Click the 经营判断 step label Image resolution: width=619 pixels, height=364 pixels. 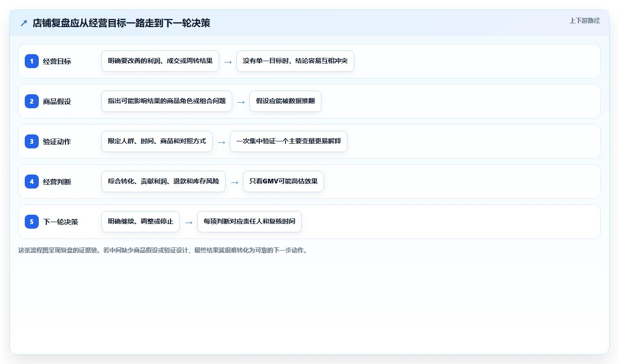pos(57,182)
